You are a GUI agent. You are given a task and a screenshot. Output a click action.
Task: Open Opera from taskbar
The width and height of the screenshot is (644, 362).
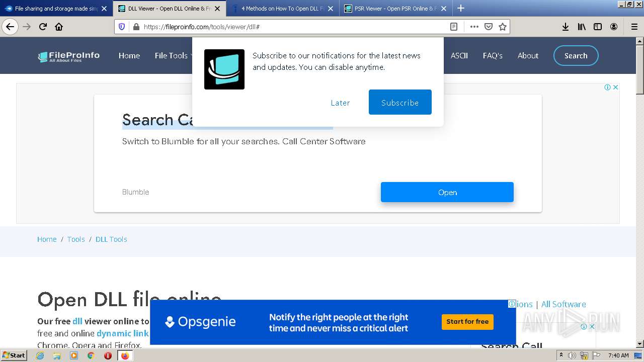point(108,355)
